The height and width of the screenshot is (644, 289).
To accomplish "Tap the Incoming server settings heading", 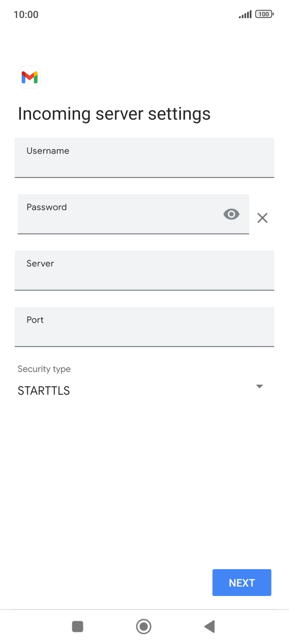I will pyautogui.click(x=114, y=113).
